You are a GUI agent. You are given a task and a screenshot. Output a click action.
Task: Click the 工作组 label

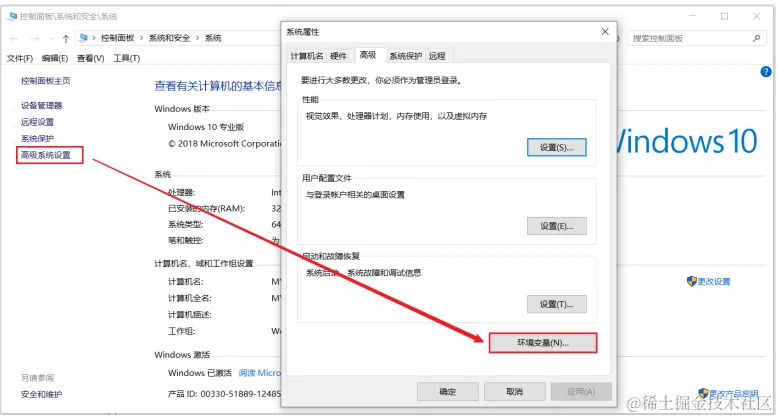click(x=181, y=331)
